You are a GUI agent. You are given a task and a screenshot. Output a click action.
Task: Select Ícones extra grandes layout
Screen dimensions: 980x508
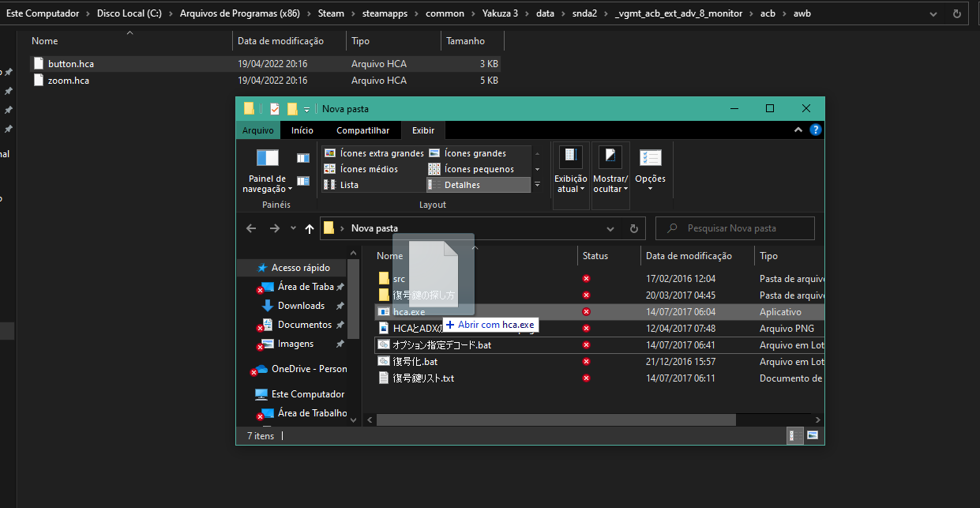click(x=373, y=153)
